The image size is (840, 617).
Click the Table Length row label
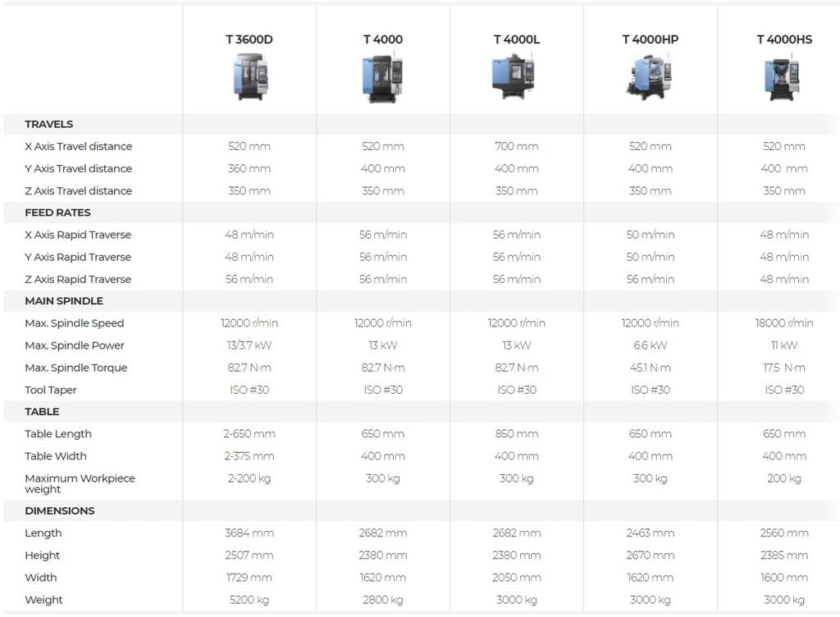(58, 434)
